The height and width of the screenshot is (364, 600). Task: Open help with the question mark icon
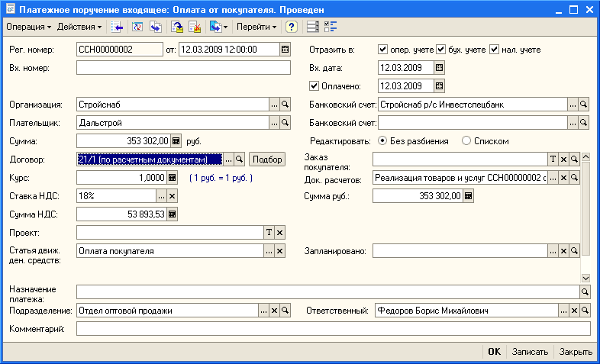click(292, 27)
